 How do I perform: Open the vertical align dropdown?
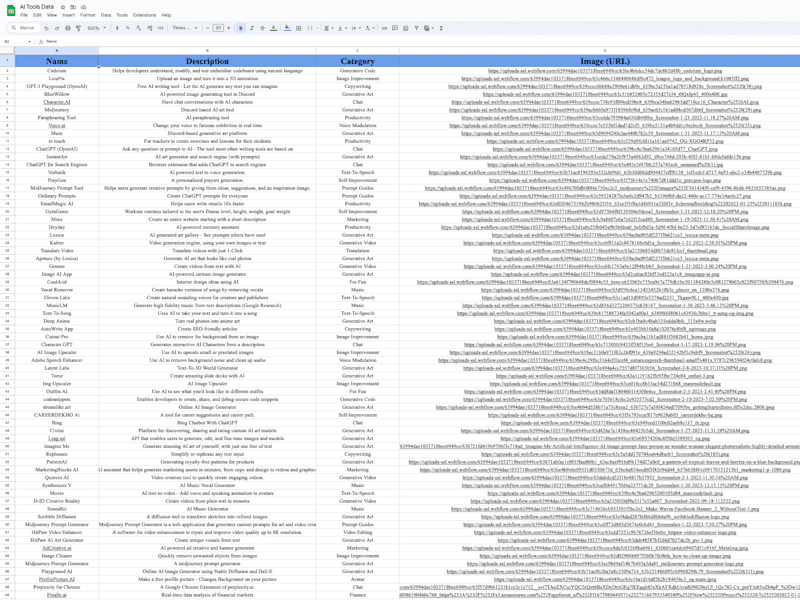(341, 28)
